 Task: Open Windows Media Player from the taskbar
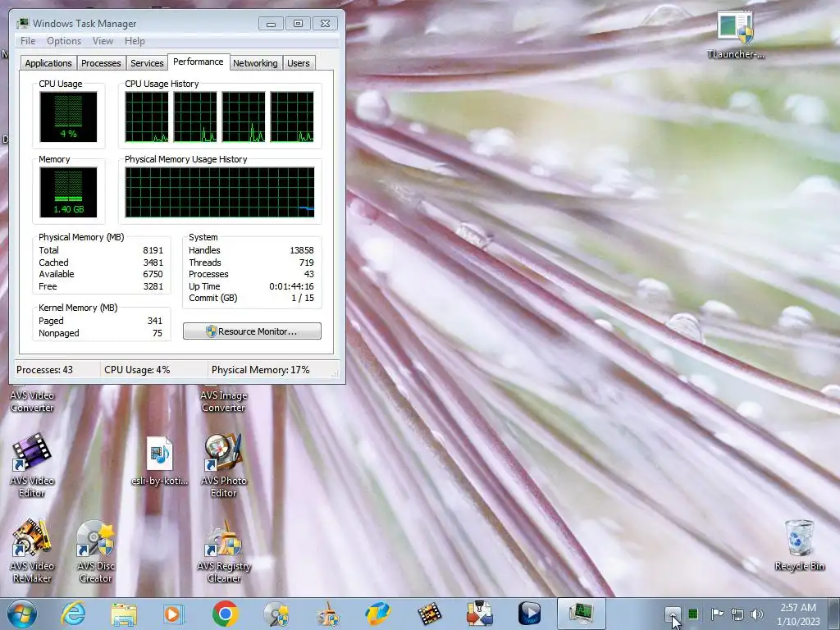point(174,614)
